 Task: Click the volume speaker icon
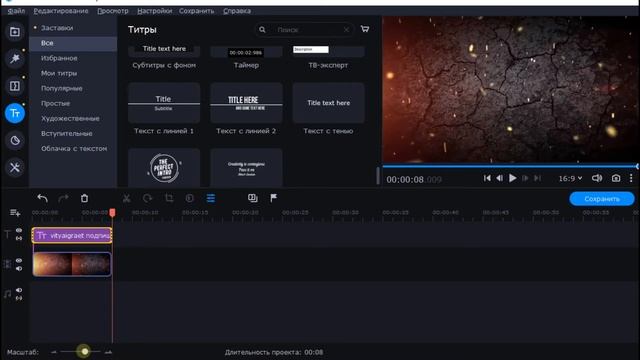point(597,178)
